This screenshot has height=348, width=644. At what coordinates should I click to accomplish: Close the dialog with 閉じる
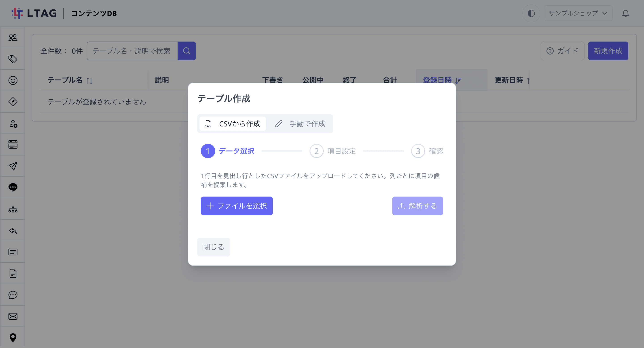click(x=214, y=247)
